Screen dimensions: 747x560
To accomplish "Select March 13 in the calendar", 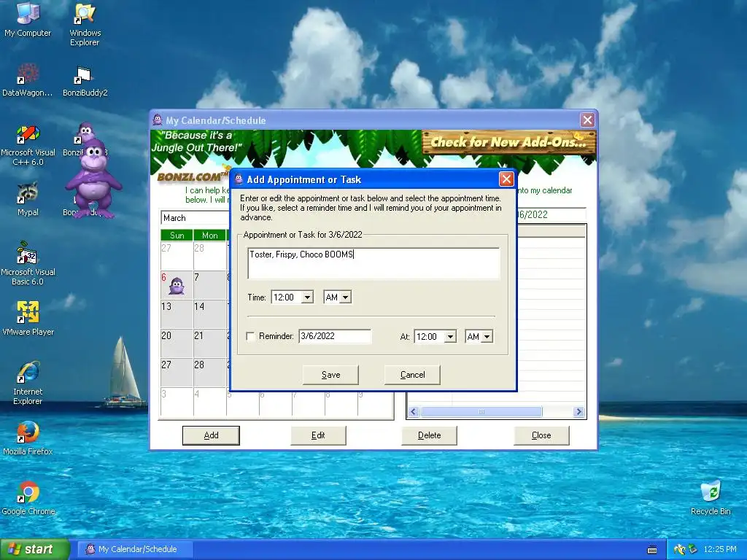I will click(x=177, y=314).
